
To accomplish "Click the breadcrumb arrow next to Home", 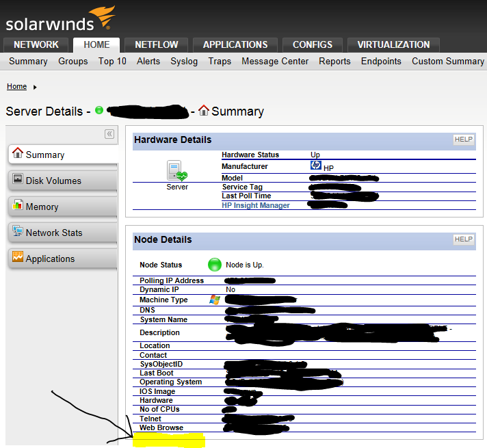I will [35, 88].
